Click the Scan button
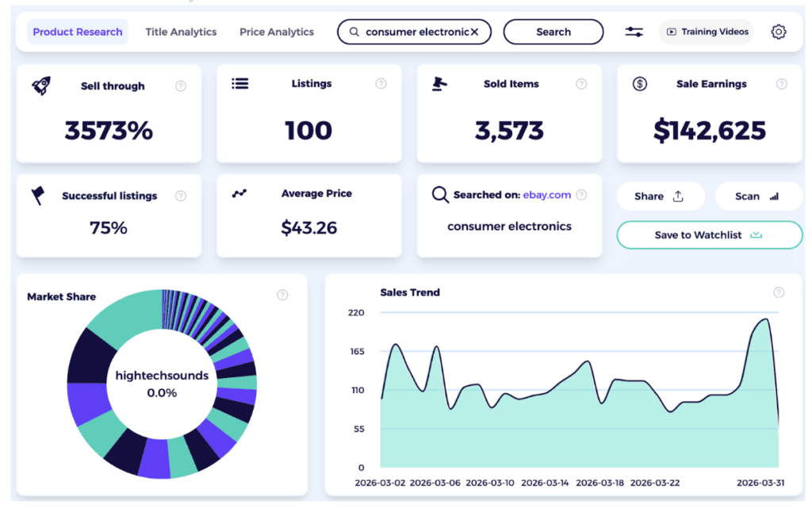Image resolution: width=812 pixels, height=508 pixels. (x=758, y=196)
